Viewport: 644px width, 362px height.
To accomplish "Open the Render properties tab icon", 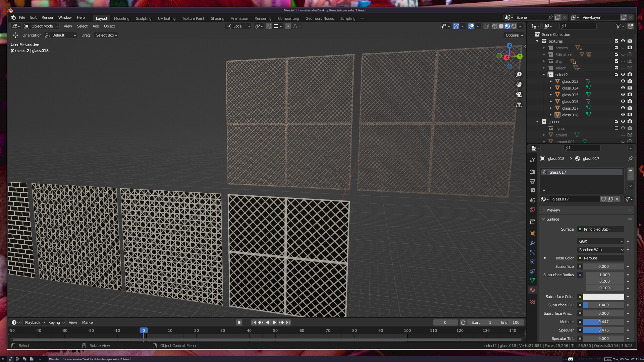I will 532,172.
